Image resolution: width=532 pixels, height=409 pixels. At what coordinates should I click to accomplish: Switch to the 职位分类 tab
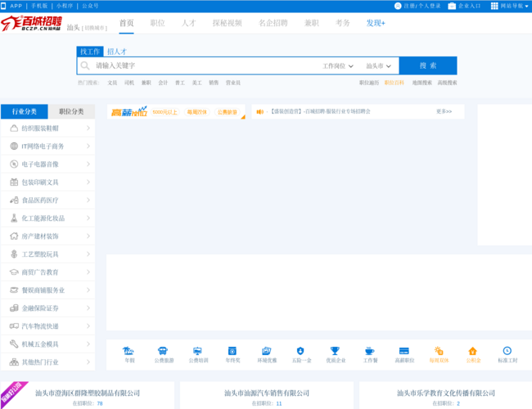(71, 111)
